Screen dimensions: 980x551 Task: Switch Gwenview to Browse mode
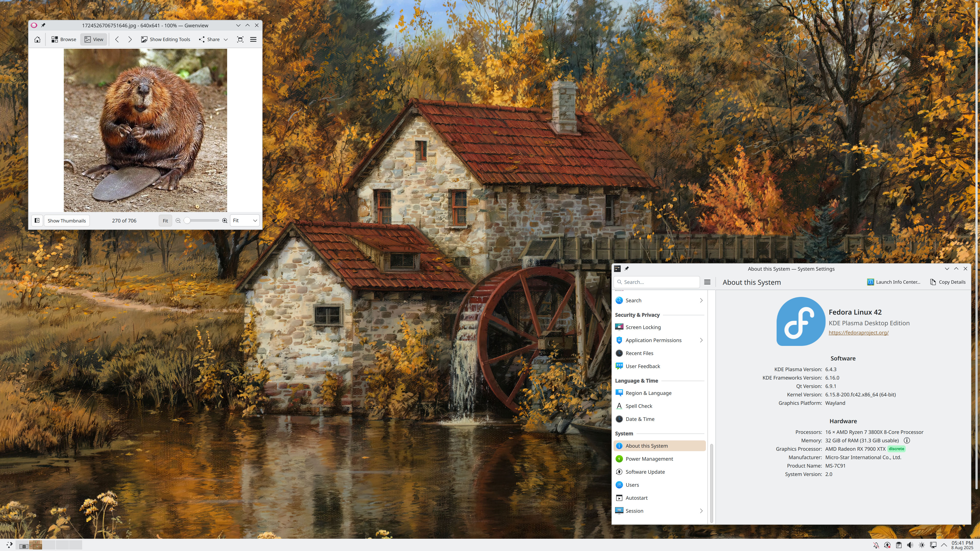[x=64, y=40]
